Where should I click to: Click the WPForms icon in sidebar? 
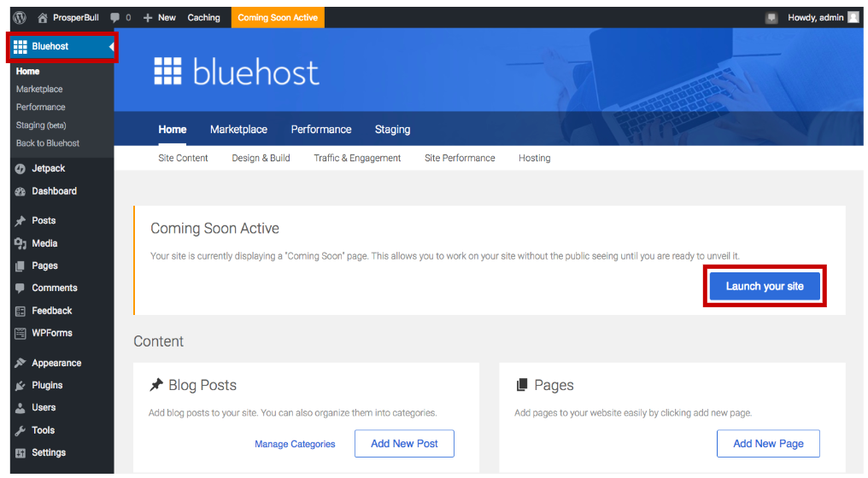click(21, 333)
